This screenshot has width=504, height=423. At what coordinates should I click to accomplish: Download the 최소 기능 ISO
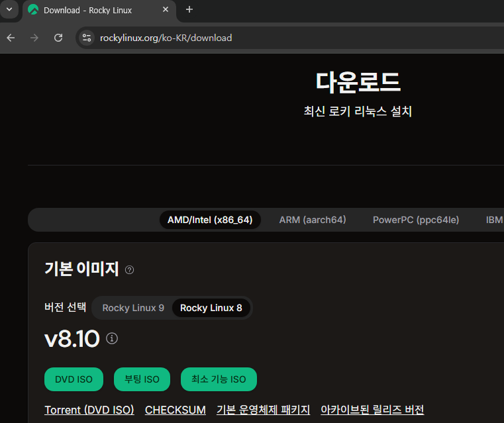click(x=219, y=379)
